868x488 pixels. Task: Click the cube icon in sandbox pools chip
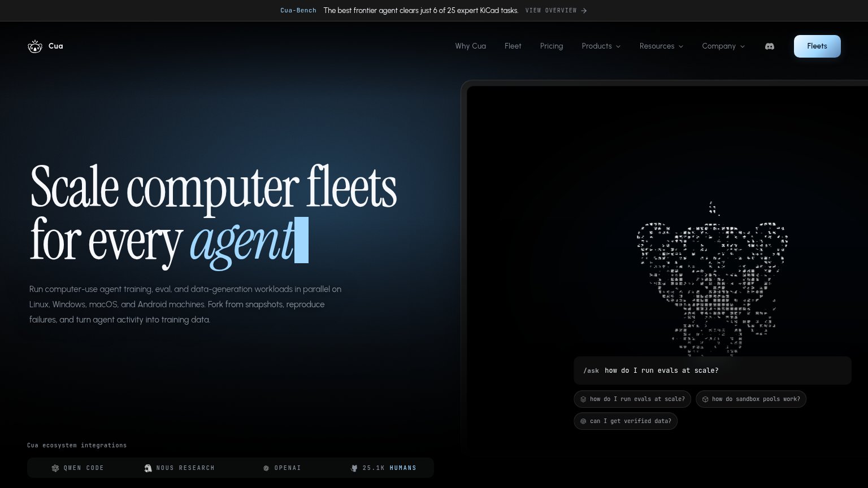tap(705, 399)
